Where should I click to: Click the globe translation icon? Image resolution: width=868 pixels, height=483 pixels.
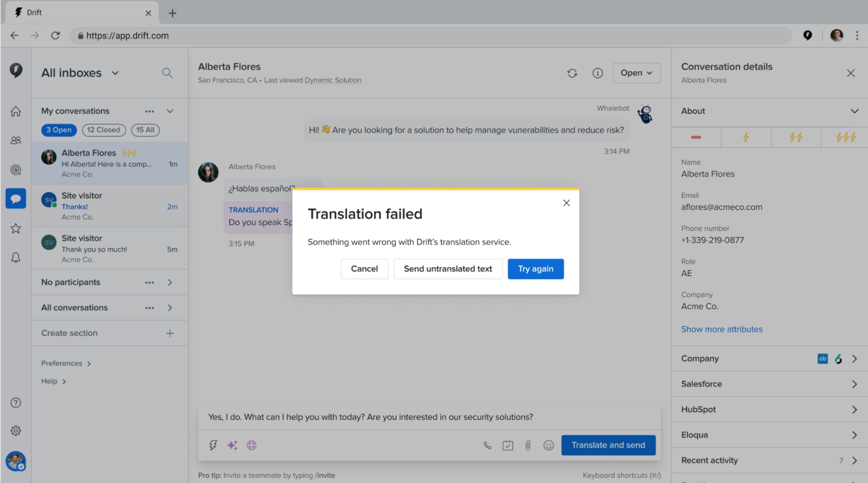click(251, 445)
